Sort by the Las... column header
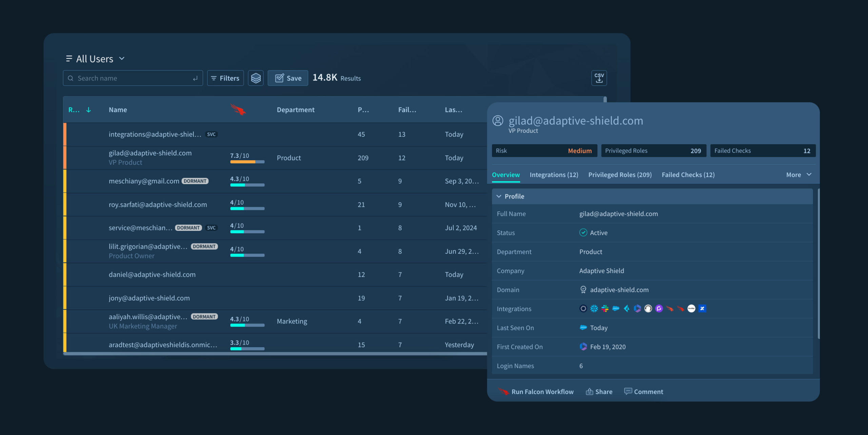 pos(453,110)
